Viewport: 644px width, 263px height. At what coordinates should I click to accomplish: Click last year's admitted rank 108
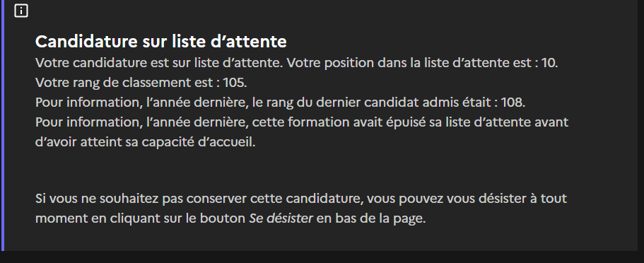click(x=511, y=103)
